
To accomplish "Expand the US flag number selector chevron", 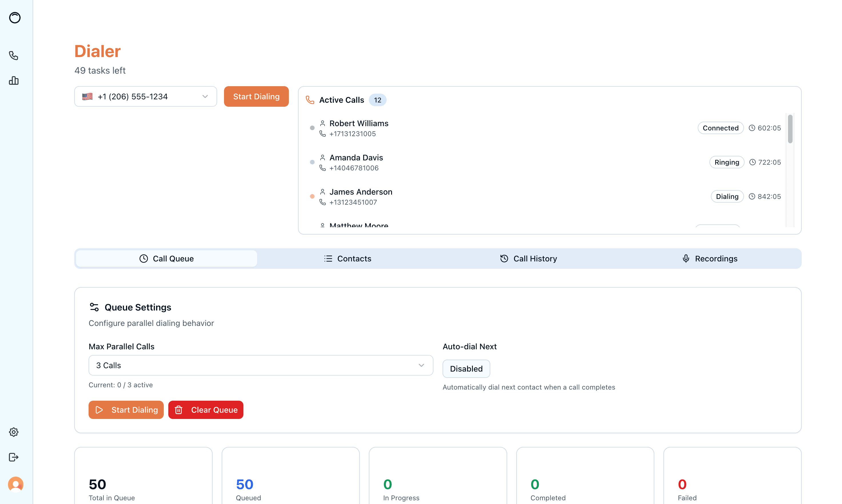I will click(x=205, y=96).
